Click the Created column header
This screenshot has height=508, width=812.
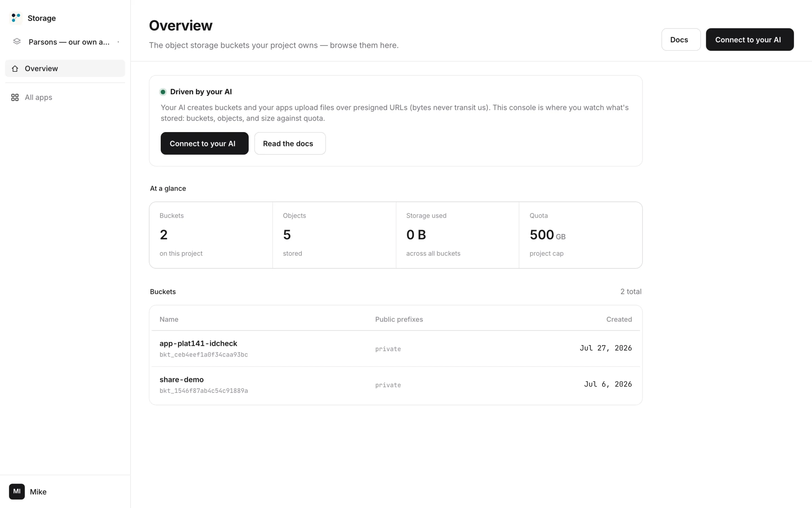619,319
